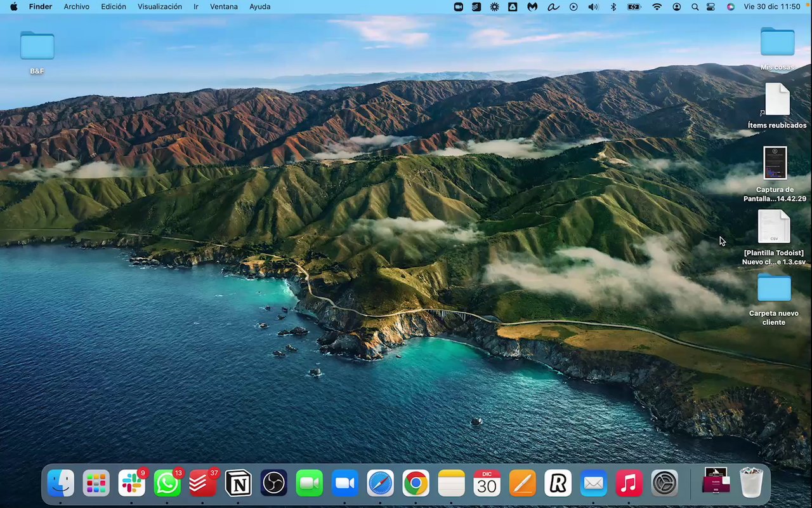This screenshot has height=508, width=812.
Task: Open the Apple menu
Action: click(x=13, y=7)
